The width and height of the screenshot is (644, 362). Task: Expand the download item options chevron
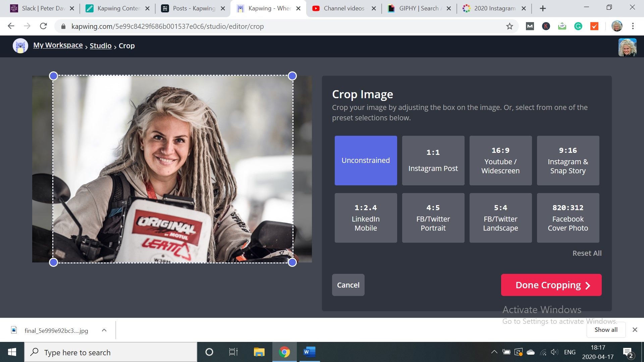click(x=104, y=330)
